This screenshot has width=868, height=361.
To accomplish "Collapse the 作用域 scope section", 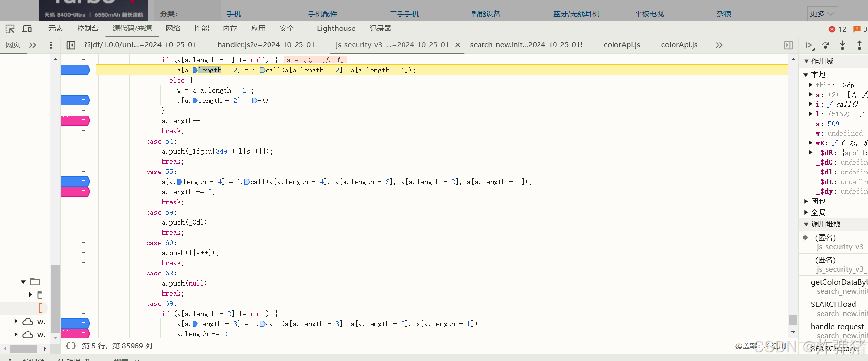I will click(806, 61).
